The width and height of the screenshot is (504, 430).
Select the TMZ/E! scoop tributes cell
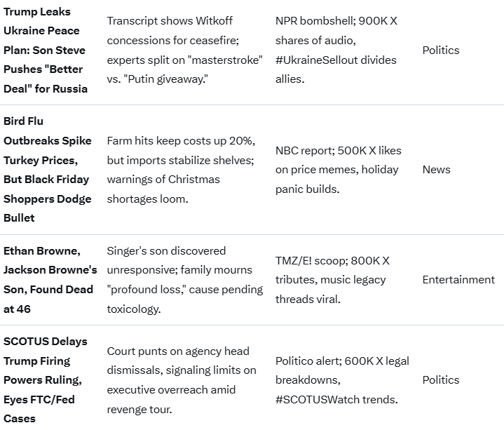tap(332, 279)
